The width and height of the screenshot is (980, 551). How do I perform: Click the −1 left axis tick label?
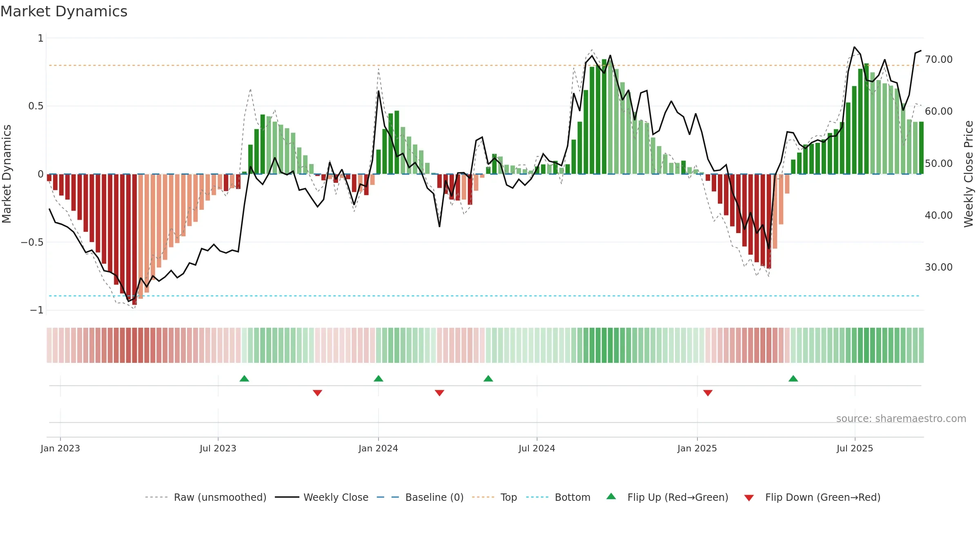pos(37,310)
